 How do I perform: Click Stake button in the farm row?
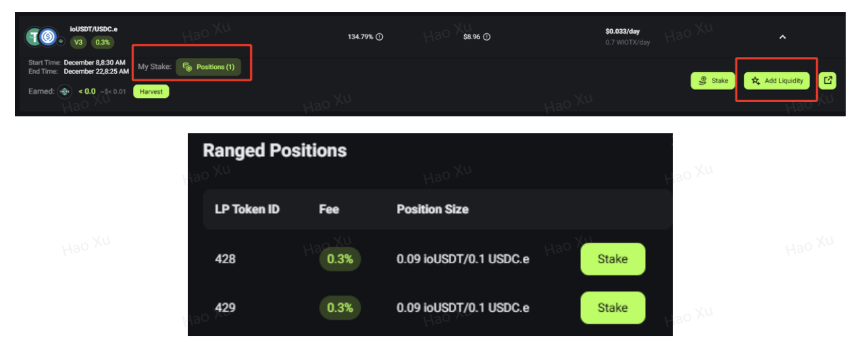pyautogui.click(x=713, y=80)
